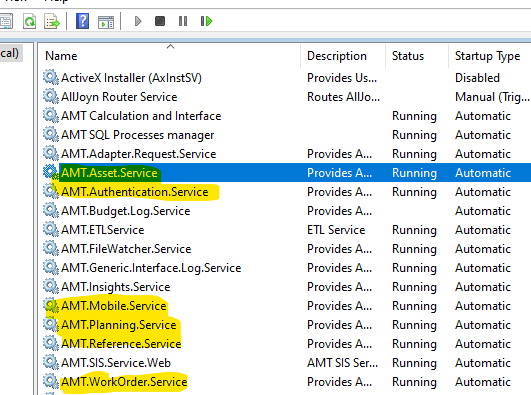Click Running status of AMT.Asset.Service
The width and height of the screenshot is (531, 395).
coord(414,173)
